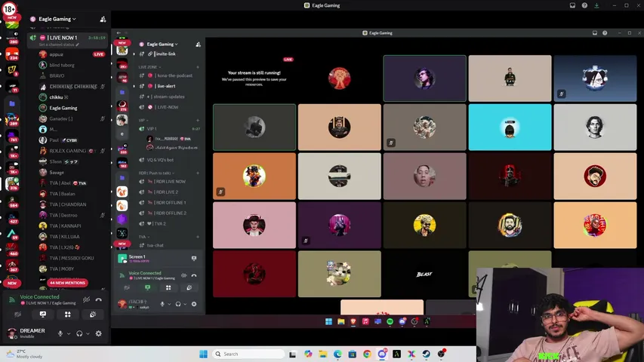Click the invite members icon beside Eagle Gaming
Image resolution: width=644 pixels, height=362 pixels.
(x=103, y=19)
